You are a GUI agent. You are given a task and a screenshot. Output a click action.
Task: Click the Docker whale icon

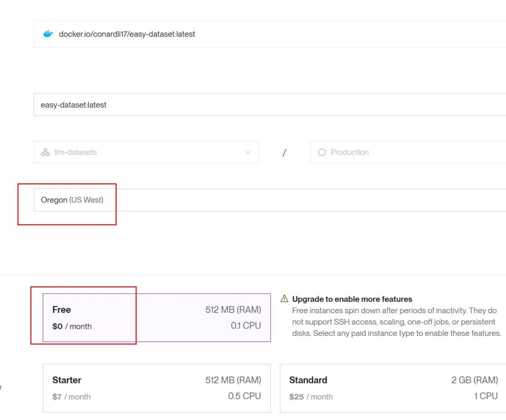coord(48,34)
